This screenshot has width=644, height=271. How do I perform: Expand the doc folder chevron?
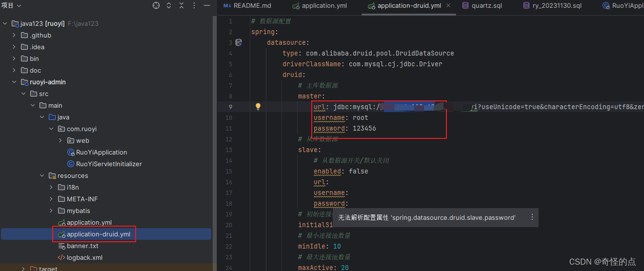[15, 71]
